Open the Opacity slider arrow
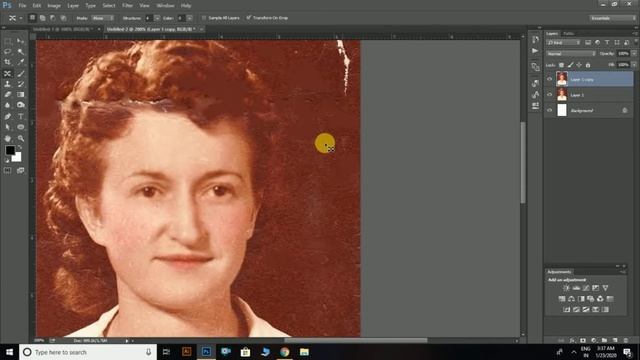Viewport: 640px width, 360px height. pos(634,54)
